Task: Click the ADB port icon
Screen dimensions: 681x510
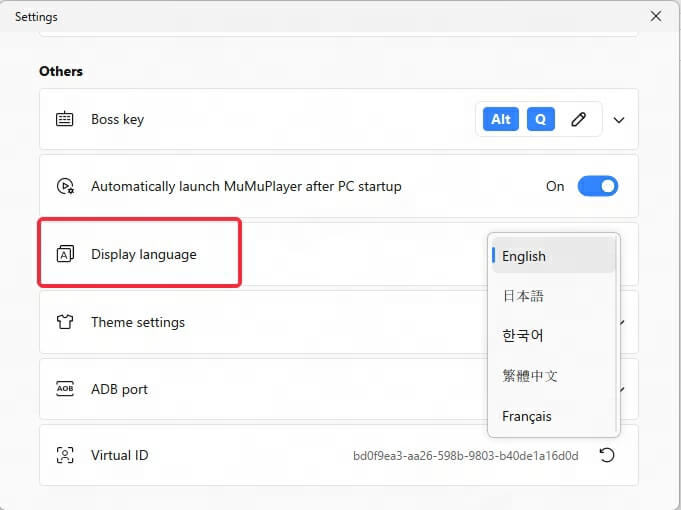Action: pos(65,389)
